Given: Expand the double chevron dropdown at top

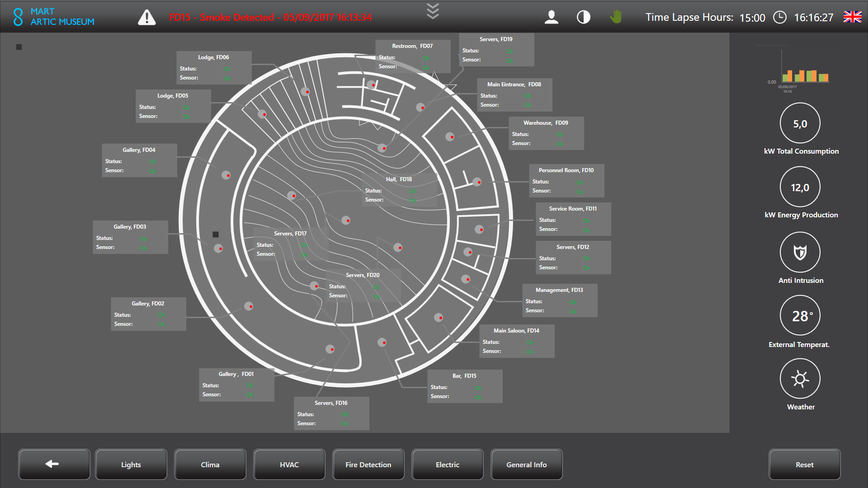Looking at the screenshot, I should coord(433,11).
